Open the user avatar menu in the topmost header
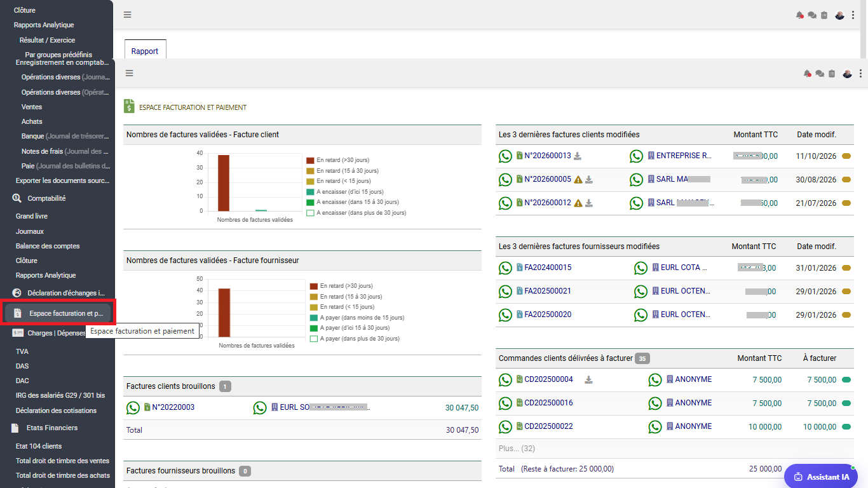 click(x=839, y=15)
